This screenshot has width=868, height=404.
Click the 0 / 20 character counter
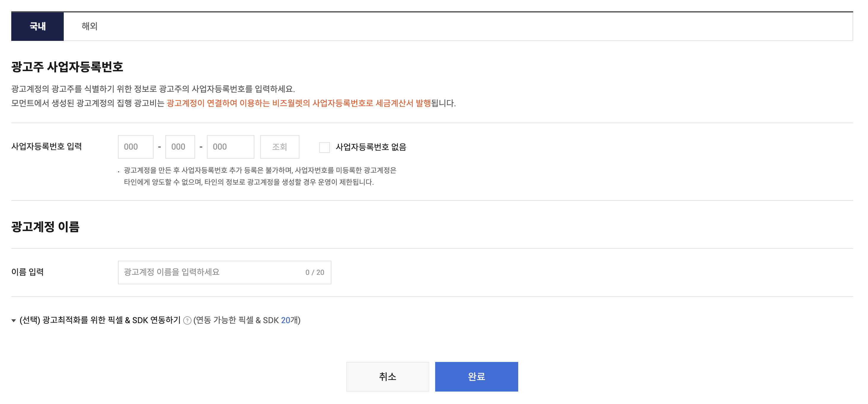(314, 272)
